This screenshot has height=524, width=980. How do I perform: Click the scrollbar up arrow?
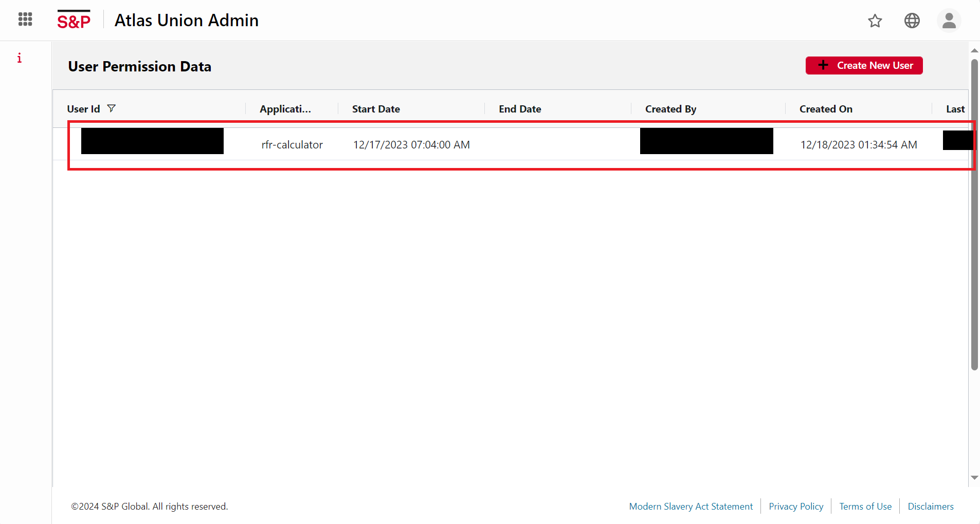pos(974,51)
